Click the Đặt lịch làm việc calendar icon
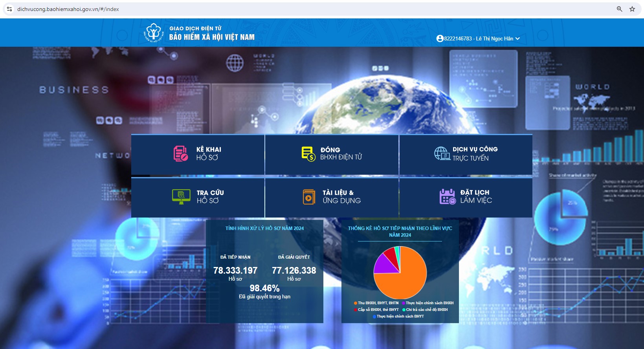Screen dimensions: 644x349 tap(448, 197)
